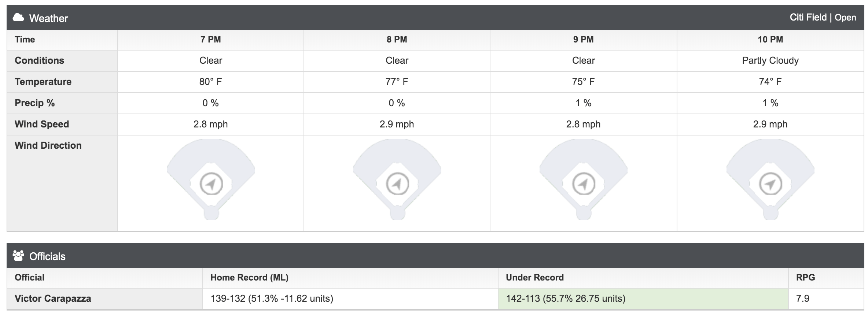Click the Officials group people icon

tap(18, 256)
